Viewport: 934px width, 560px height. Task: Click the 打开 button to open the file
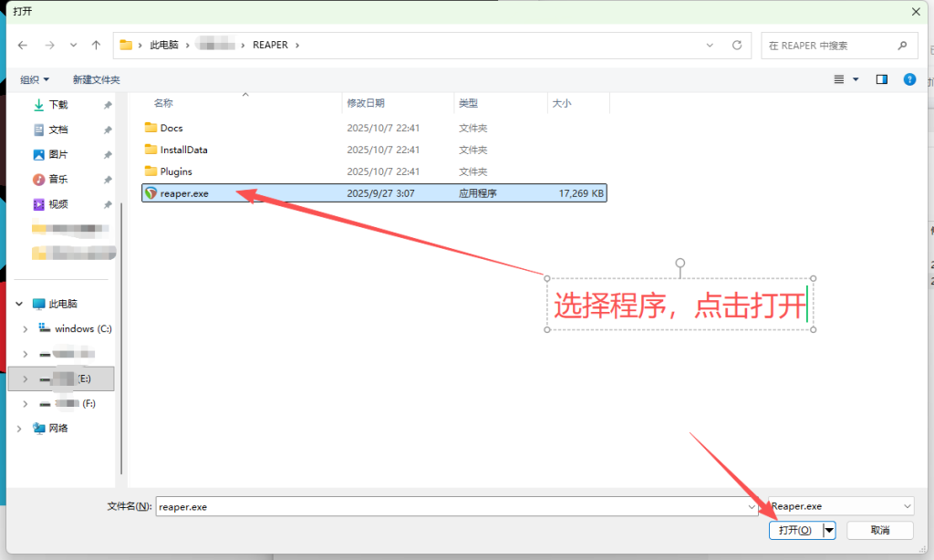(x=793, y=530)
